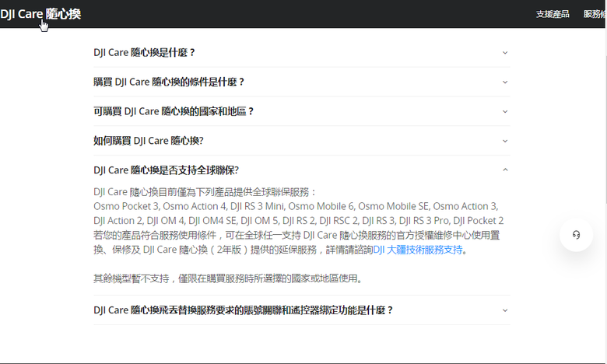Click question title 購買 DJI Care 隨心換的條件是什麼？
The height and width of the screenshot is (364, 607).
tap(169, 82)
